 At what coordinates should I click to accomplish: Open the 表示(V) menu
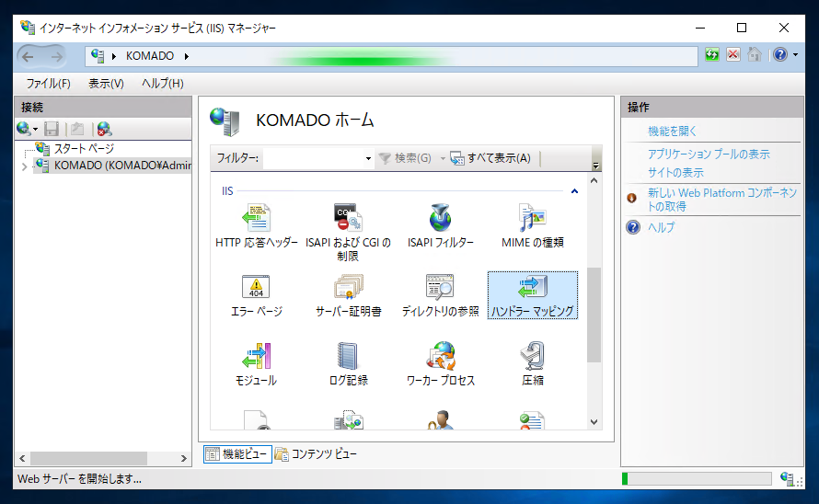point(106,84)
